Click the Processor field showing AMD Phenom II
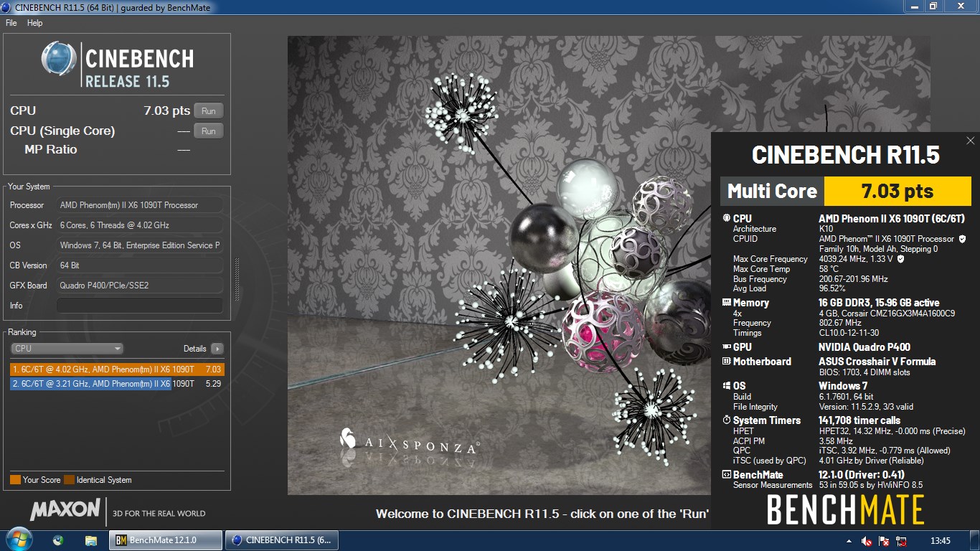980x551 pixels. click(x=140, y=205)
